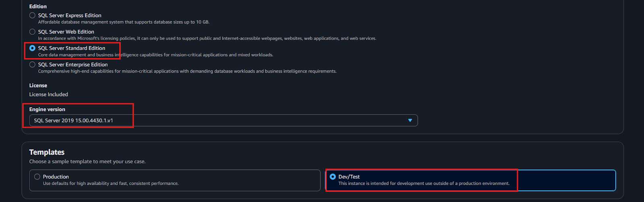Select SQL Server Standard Edition radio
The image size is (644, 202).
32,48
